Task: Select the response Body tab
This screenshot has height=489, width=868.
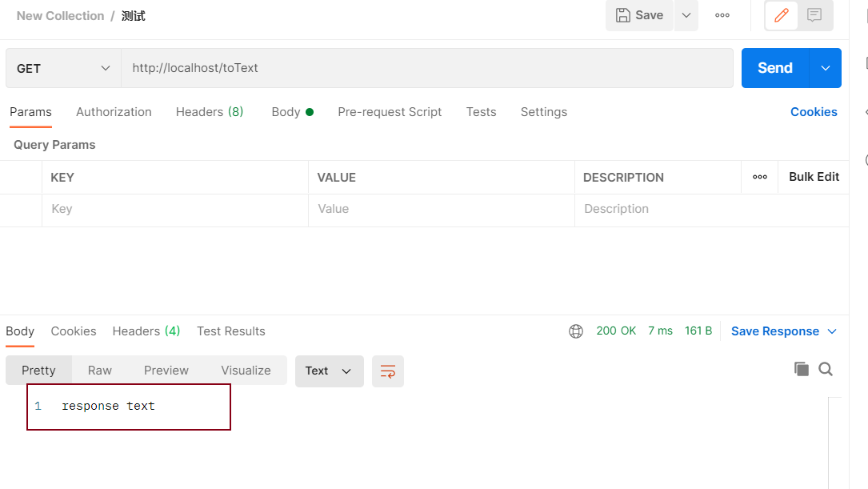Action: coord(20,331)
